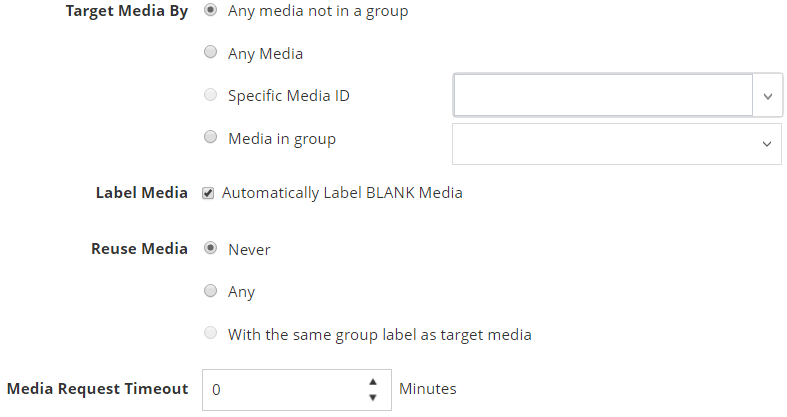Screen dimensions: 787x417
Task: Click the 'Any Media' label text
Action: point(265,54)
